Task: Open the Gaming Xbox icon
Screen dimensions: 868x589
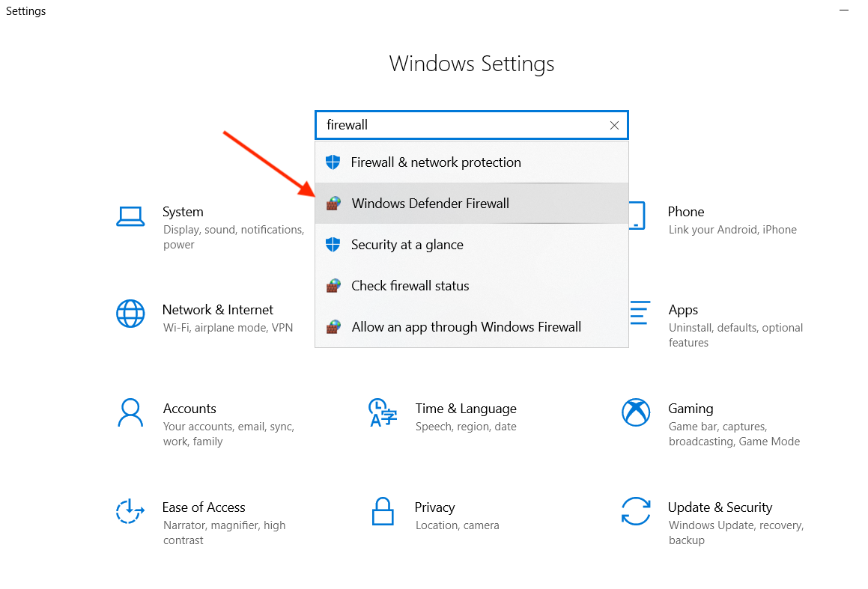Action: coord(636,412)
